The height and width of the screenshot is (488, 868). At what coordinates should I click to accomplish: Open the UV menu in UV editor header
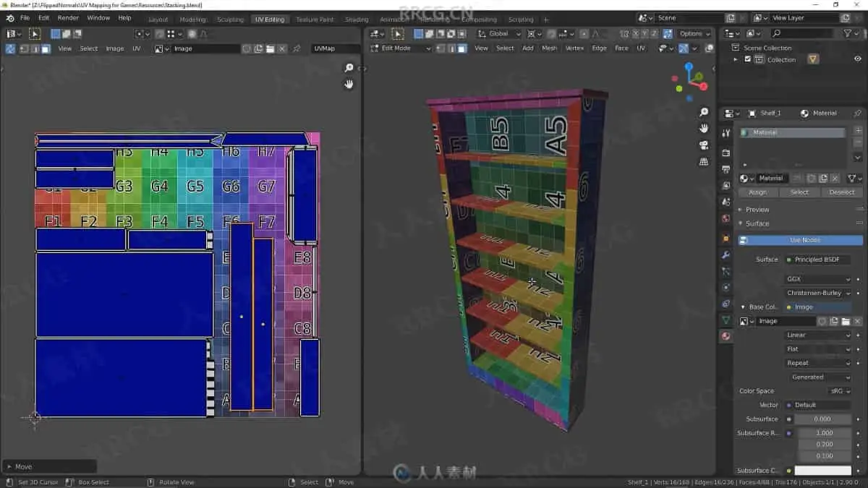pos(136,48)
